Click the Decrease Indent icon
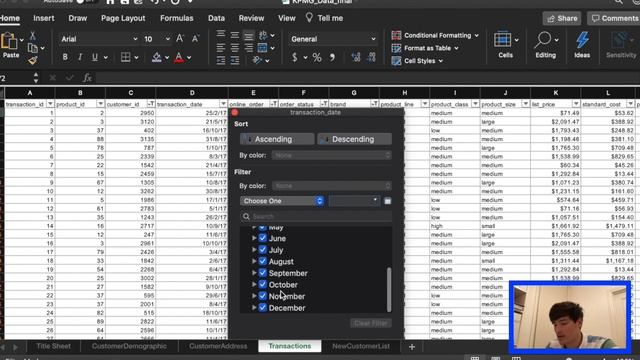The image size is (640, 360). [221, 60]
